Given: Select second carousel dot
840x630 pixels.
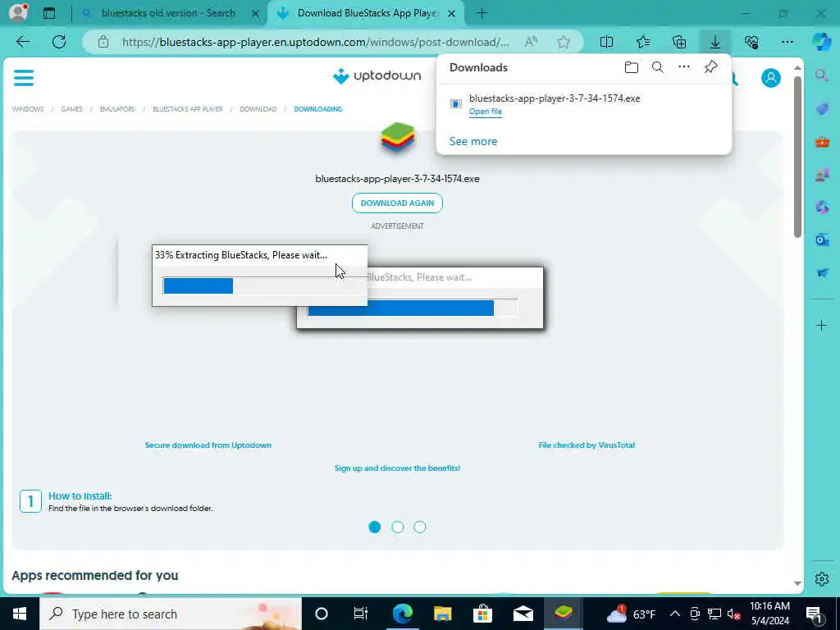Looking at the screenshot, I should point(398,527).
